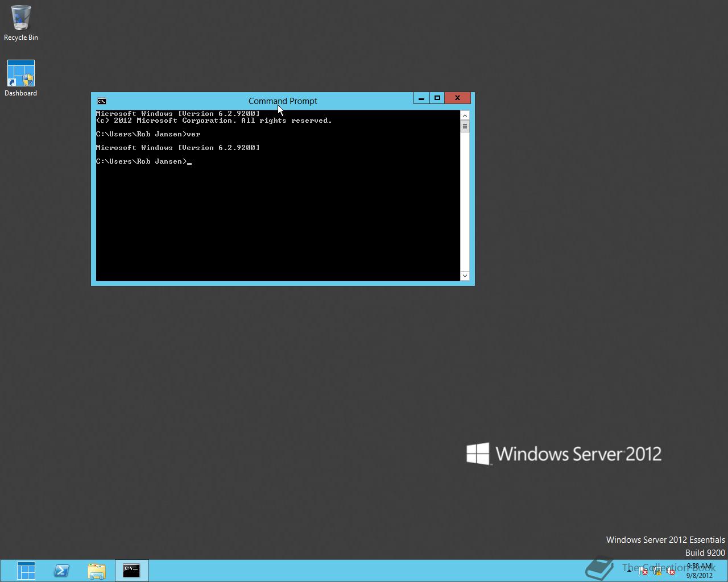
Task: Open the Recycle Bin desktop icon
Action: (21, 23)
